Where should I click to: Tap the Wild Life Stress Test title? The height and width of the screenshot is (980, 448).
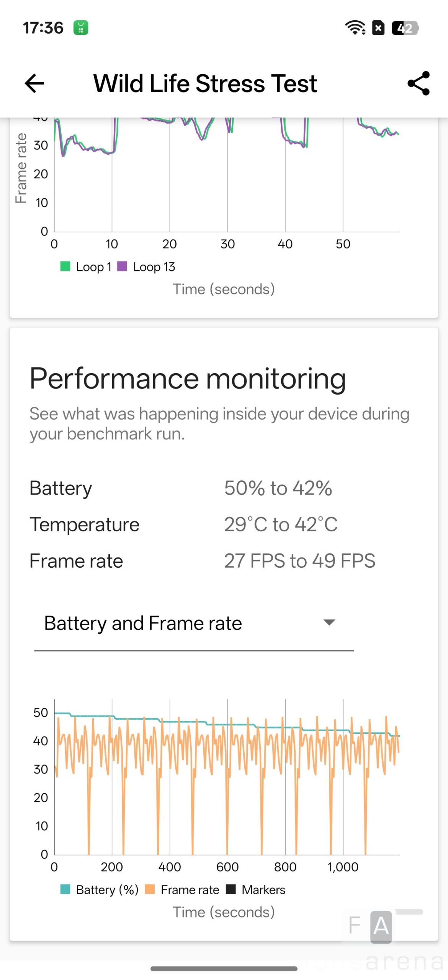[x=205, y=83]
